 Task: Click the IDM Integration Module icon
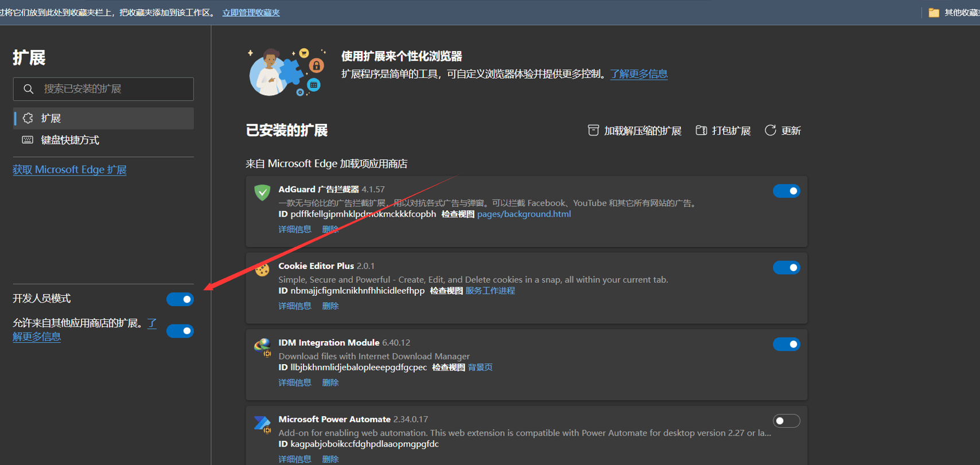tap(262, 346)
